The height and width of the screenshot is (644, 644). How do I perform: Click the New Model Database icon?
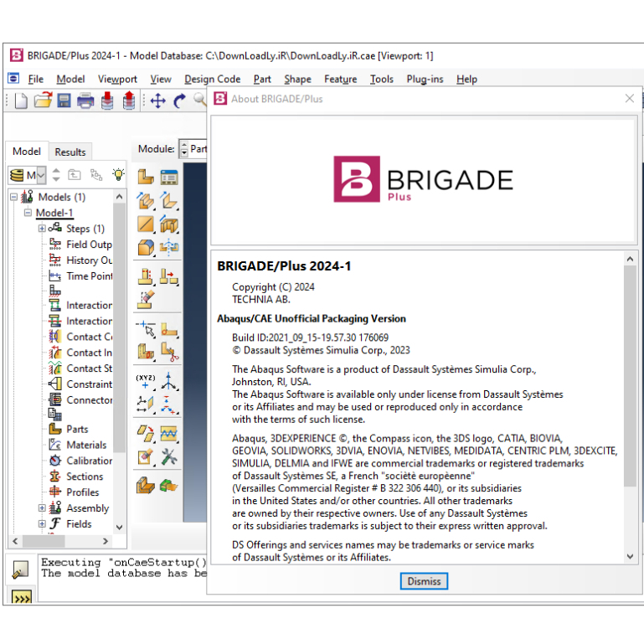[21, 100]
